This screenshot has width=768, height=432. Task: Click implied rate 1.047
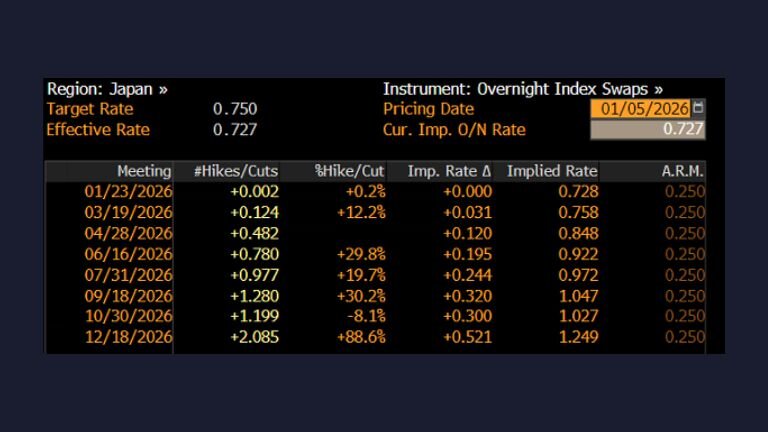pyautogui.click(x=578, y=296)
